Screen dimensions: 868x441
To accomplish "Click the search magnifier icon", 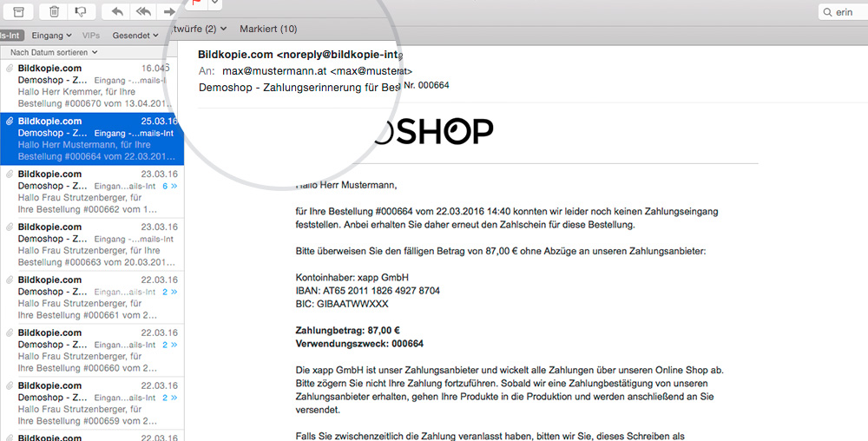I will click(827, 12).
